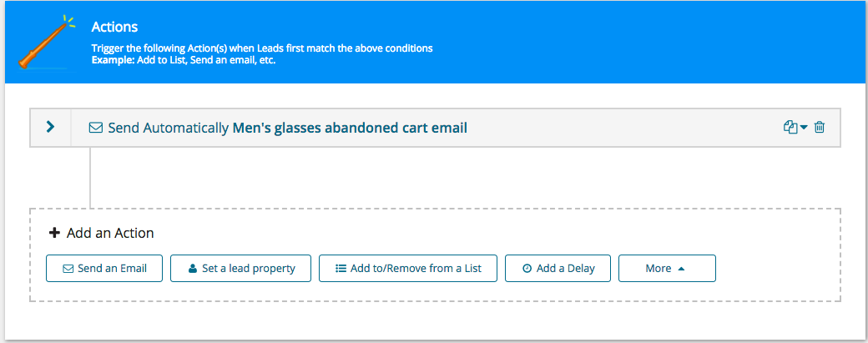The image size is (868, 343).
Task: Delete the action using the trash icon
Action: (x=820, y=128)
